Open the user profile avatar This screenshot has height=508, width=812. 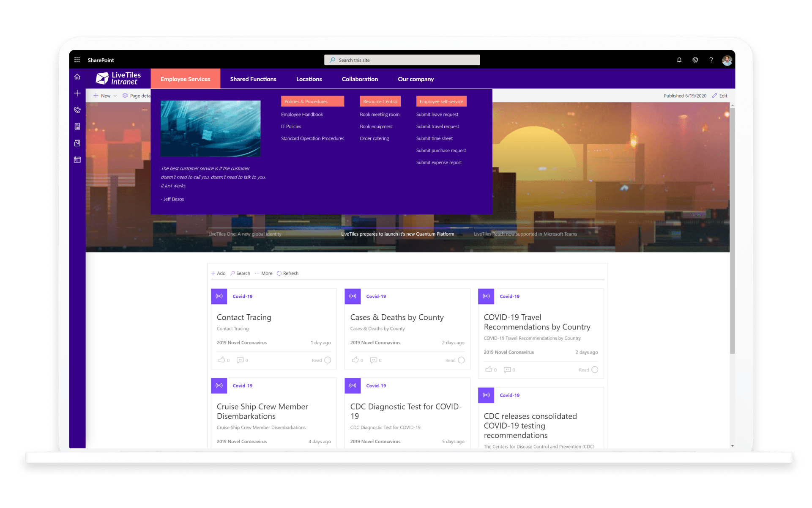pos(727,60)
